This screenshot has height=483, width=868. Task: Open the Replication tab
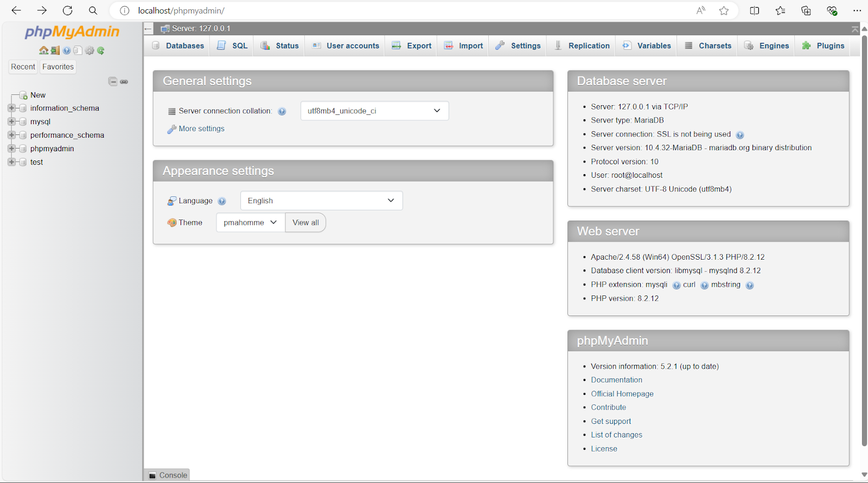pos(582,46)
